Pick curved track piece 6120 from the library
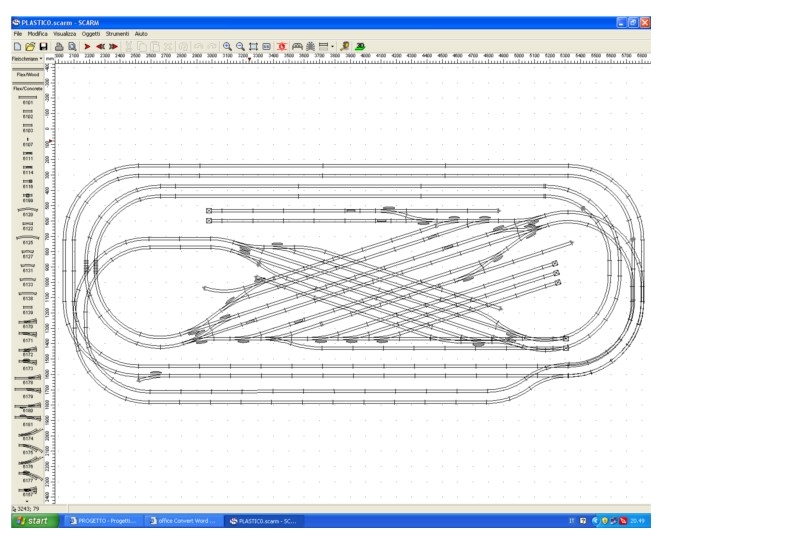The height and width of the screenshot is (543, 799). point(27,211)
